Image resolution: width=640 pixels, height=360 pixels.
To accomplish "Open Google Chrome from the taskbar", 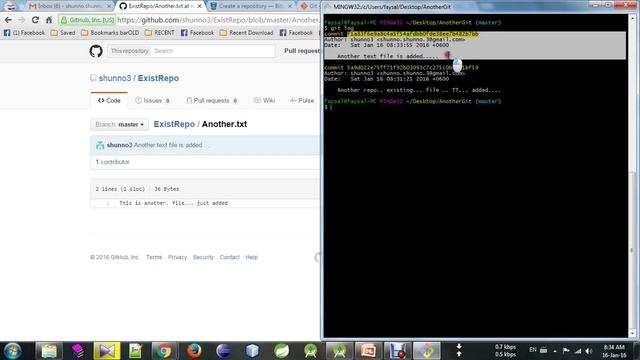I will pos(164,351).
